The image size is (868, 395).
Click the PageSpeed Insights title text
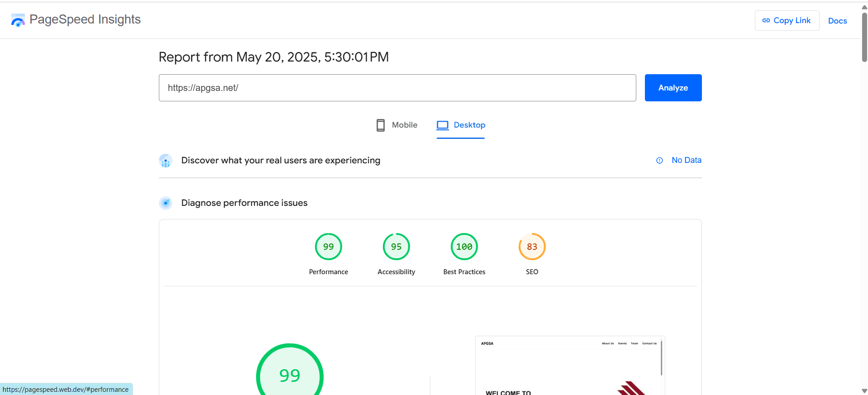coord(85,19)
